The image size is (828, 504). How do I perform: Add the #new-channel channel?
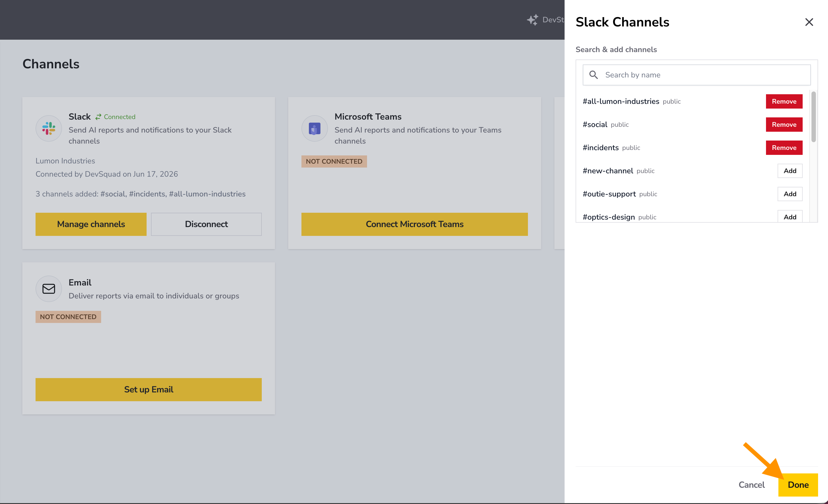(x=790, y=171)
